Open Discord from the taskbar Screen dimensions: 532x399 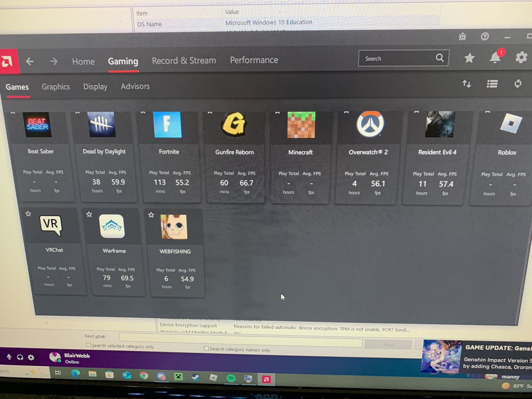[x=161, y=376]
